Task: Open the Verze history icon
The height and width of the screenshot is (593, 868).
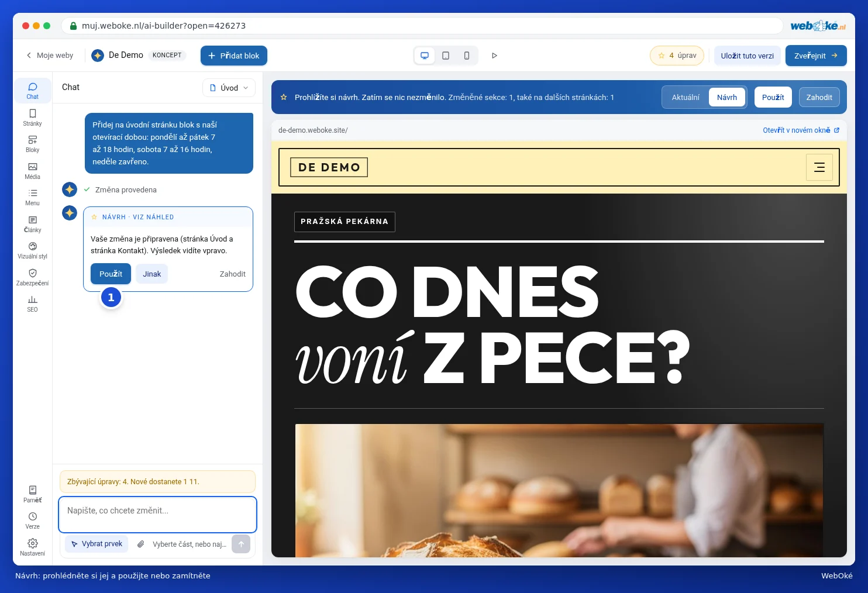Action: pos(32,520)
